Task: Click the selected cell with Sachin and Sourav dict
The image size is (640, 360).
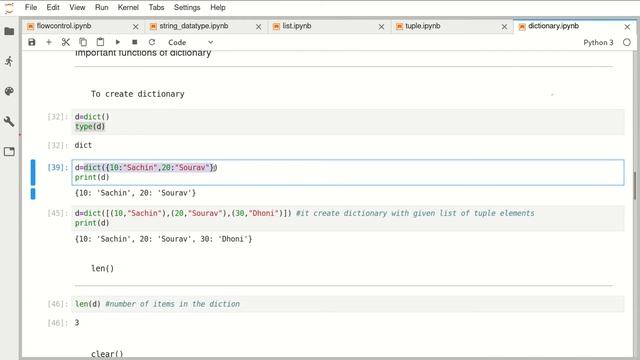Action: pyautogui.click(x=348, y=172)
